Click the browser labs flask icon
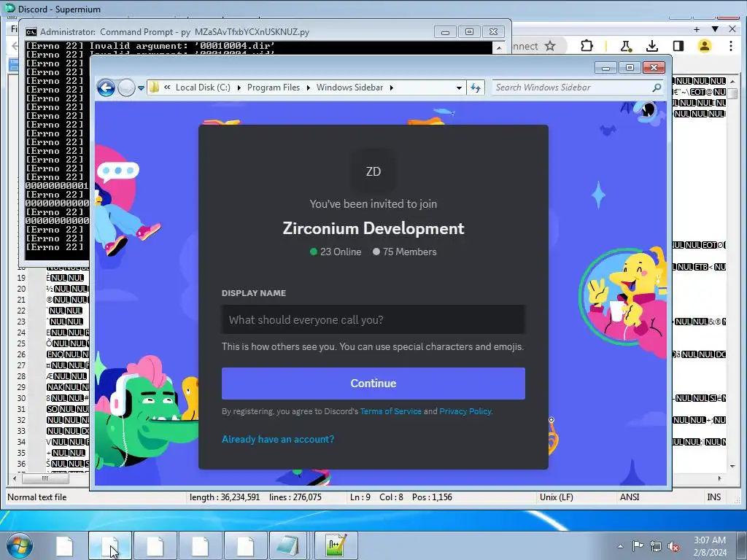This screenshot has width=747, height=560. pyautogui.click(x=625, y=46)
